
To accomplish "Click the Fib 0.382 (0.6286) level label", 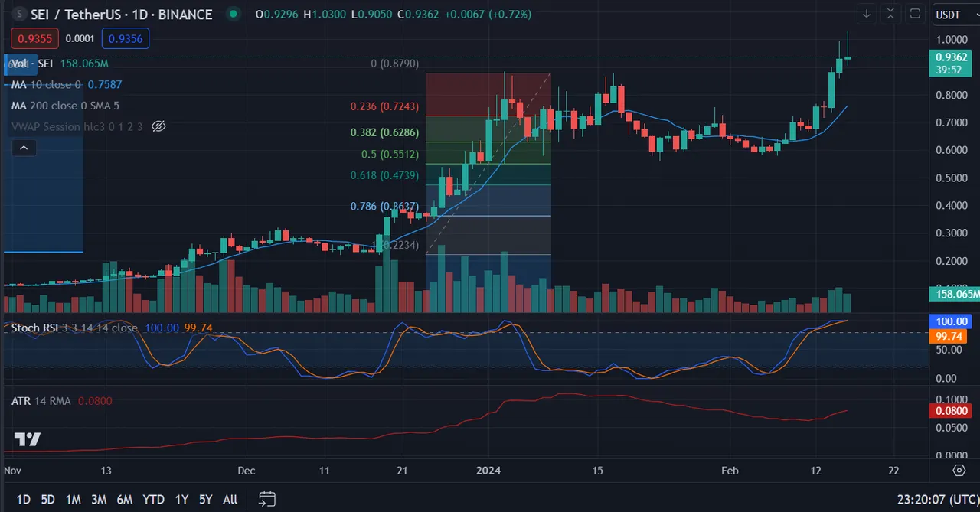I will click(x=384, y=132).
